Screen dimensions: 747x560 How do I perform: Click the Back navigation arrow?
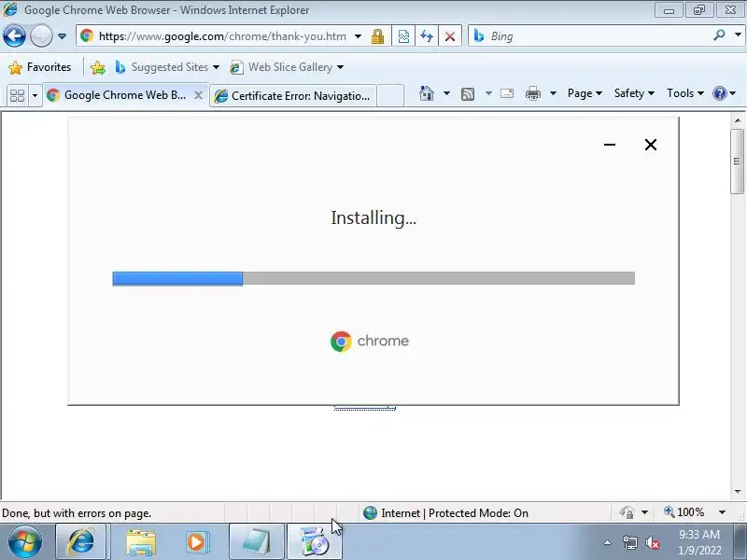click(x=14, y=35)
